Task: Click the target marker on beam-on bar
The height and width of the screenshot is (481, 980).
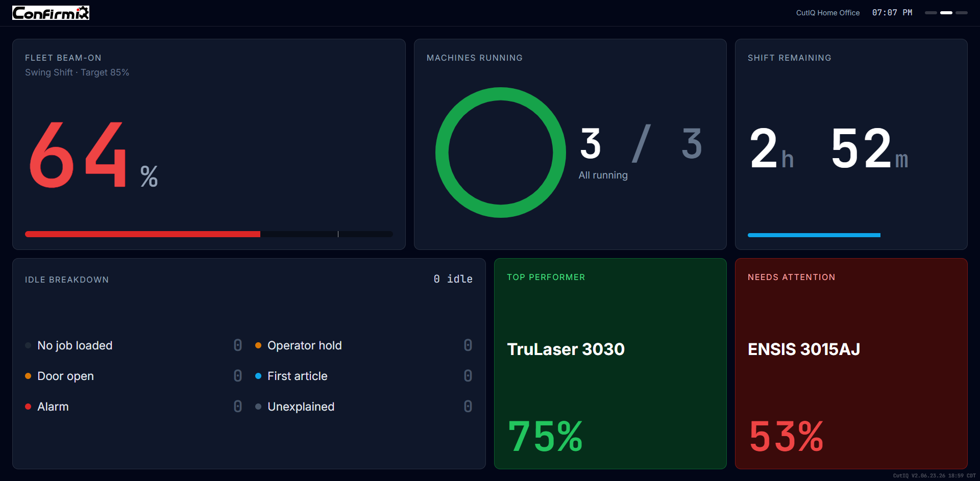Action: (338, 234)
